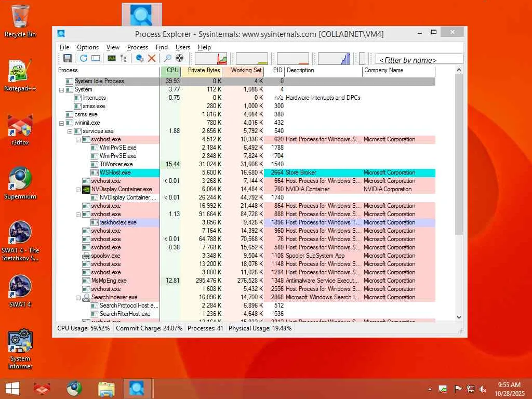The image size is (532, 399).
Task: Select the Supermium desktop shortcut
Action: (x=20, y=183)
